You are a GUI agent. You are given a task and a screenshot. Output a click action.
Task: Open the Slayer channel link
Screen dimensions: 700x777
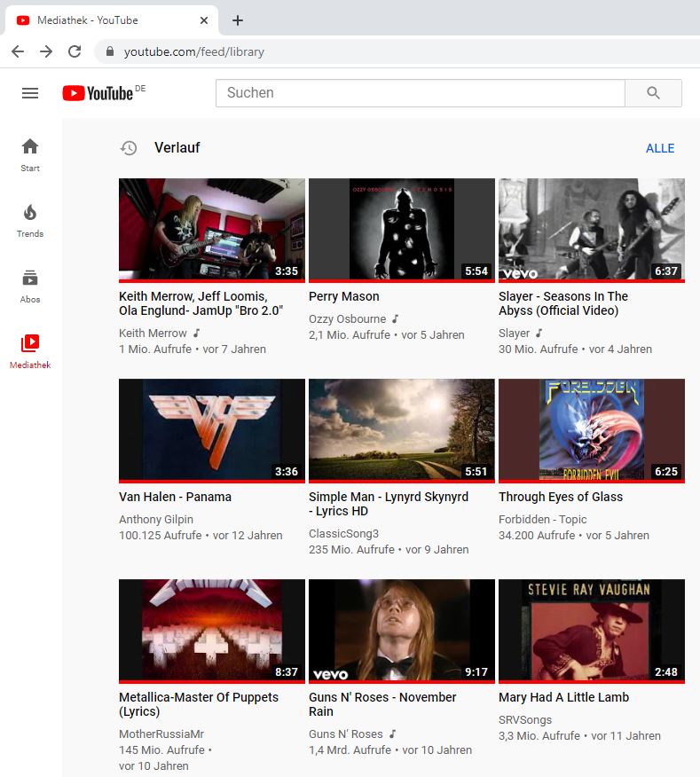pos(514,333)
